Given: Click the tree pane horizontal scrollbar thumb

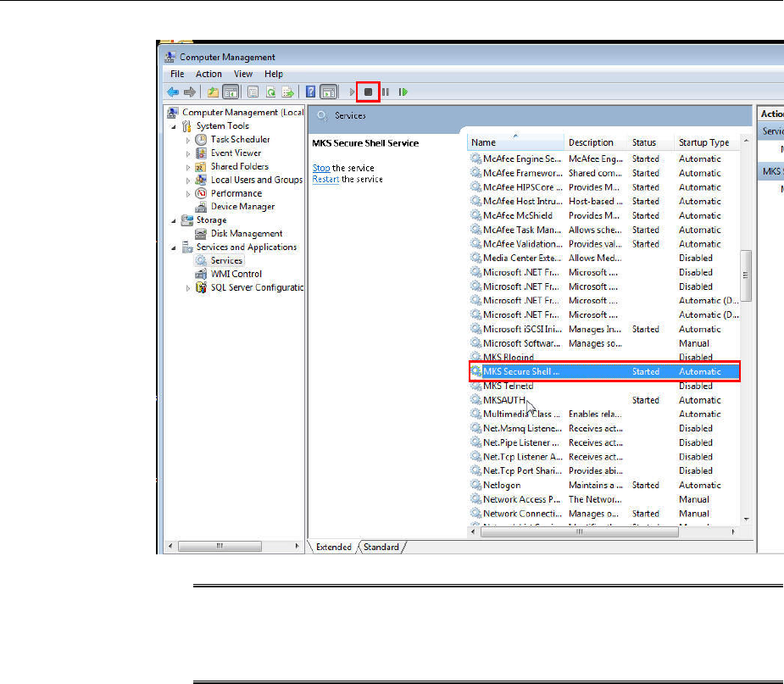Looking at the screenshot, I should 220,546.
